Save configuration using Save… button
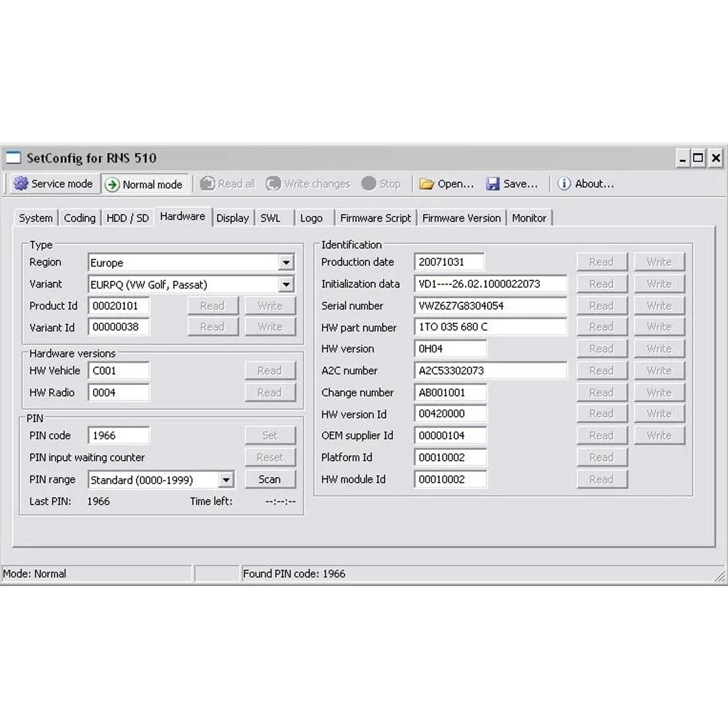 pyautogui.click(x=512, y=184)
